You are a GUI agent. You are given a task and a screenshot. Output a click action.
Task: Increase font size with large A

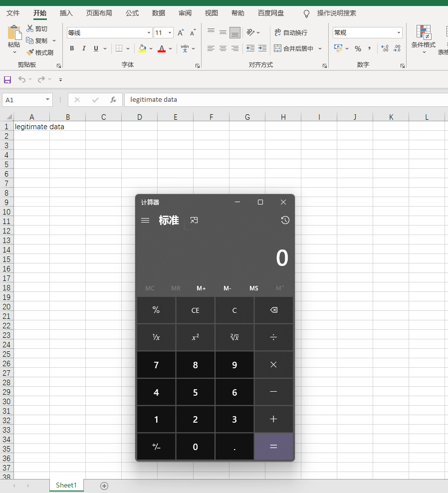tap(181, 33)
